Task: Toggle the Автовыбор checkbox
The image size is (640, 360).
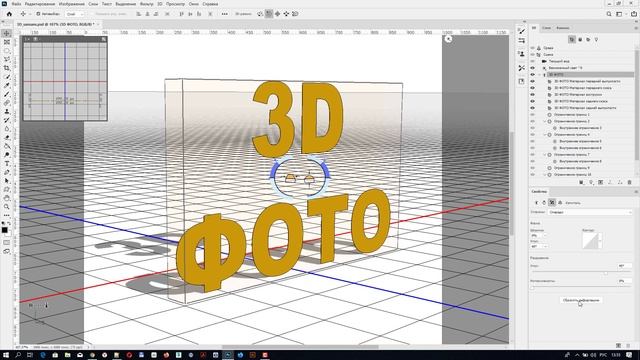Action: (38, 14)
